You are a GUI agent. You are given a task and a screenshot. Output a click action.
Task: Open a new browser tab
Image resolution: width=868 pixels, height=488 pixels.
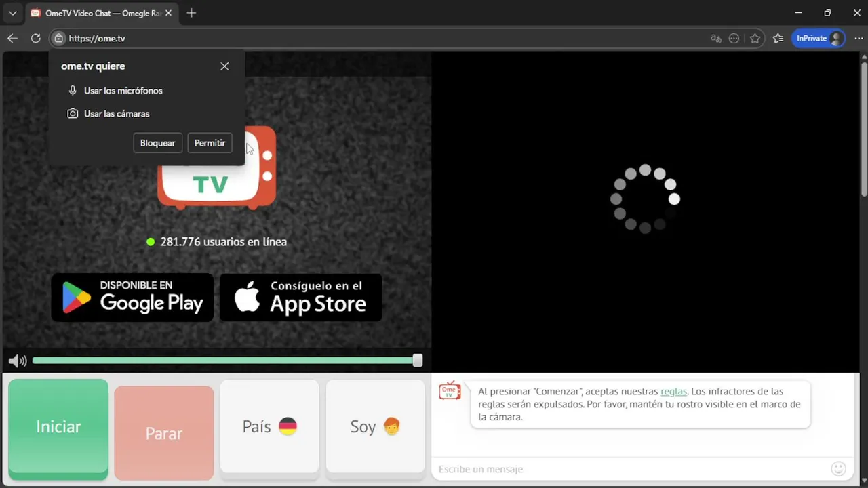pyautogui.click(x=191, y=13)
